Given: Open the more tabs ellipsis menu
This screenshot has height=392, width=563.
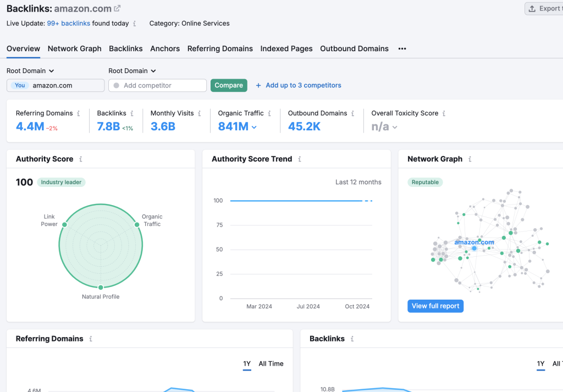Looking at the screenshot, I should click(x=402, y=49).
